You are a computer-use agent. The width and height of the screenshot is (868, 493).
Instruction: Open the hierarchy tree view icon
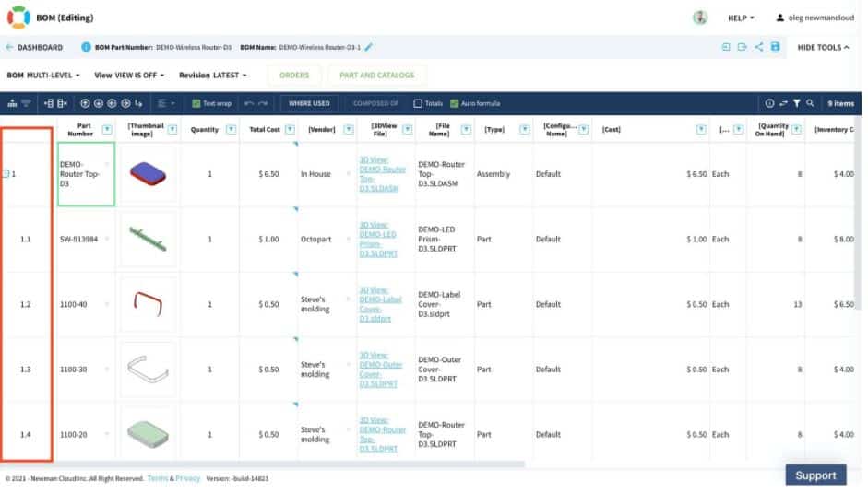point(12,103)
